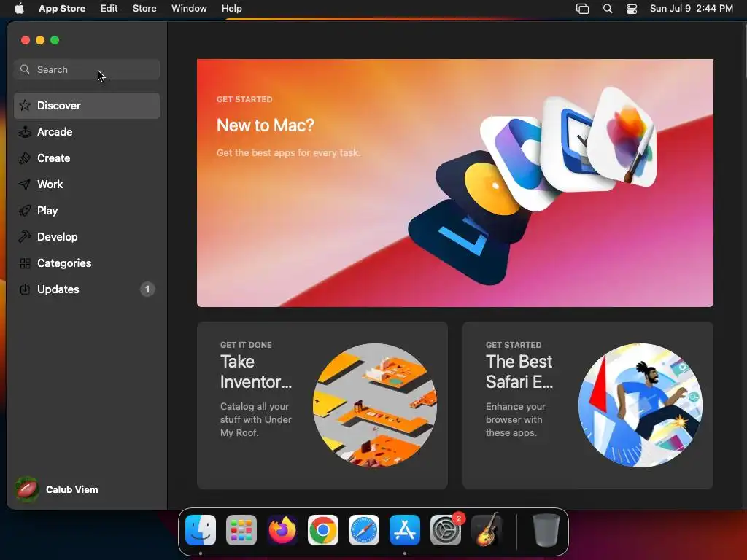Open the Take Inventory story card
Screen dimensions: 747x560
coord(322,405)
